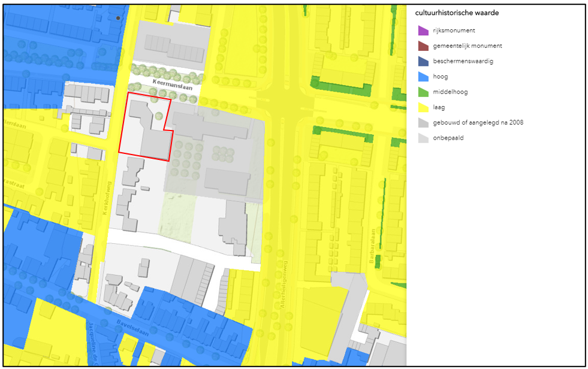Image resolution: width=588 pixels, height=369 pixels.
Task: Click the light blue hoog legend swatch
Action: tap(423, 77)
